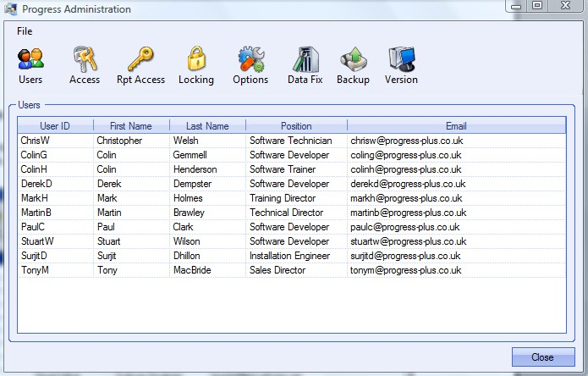Image resolution: width=588 pixels, height=376 pixels.
Task: Sort by User ID column header
Action: point(55,126)
